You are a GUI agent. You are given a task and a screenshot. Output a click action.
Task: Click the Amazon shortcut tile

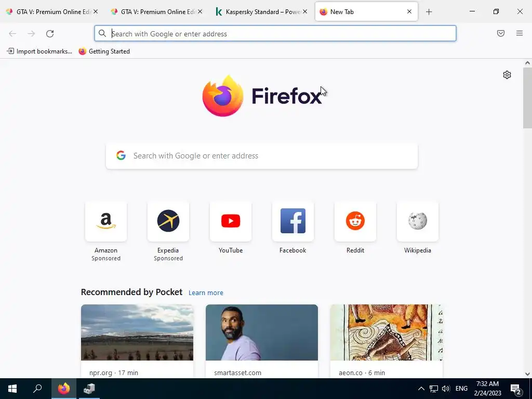(106, 221)
